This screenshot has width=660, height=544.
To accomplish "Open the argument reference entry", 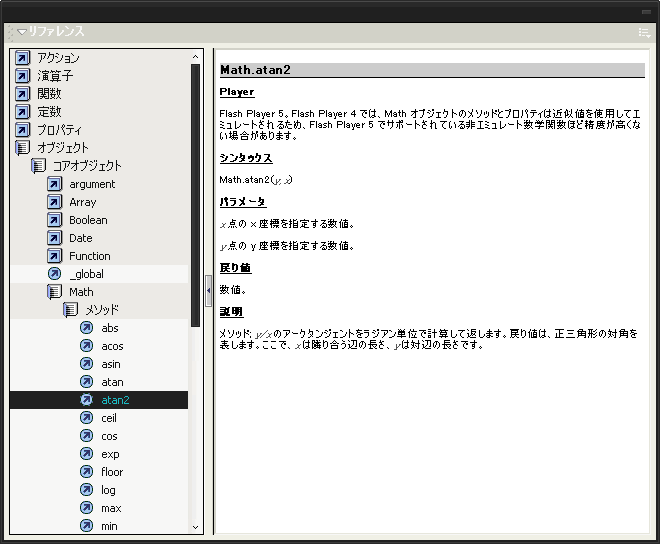I will (92, 184).
